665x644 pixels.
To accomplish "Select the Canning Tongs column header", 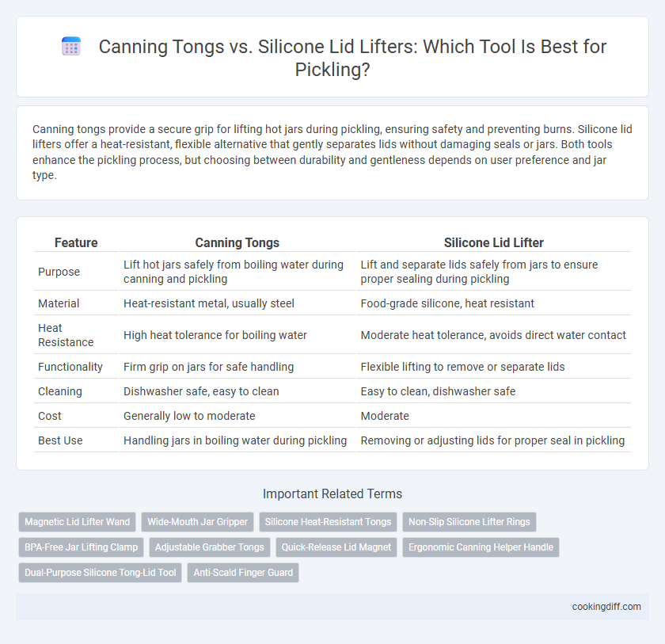I will [237, 242].
